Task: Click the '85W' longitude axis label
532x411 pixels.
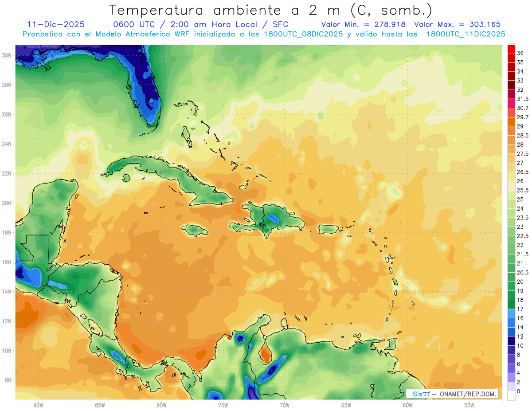Action: pos(100,406)
